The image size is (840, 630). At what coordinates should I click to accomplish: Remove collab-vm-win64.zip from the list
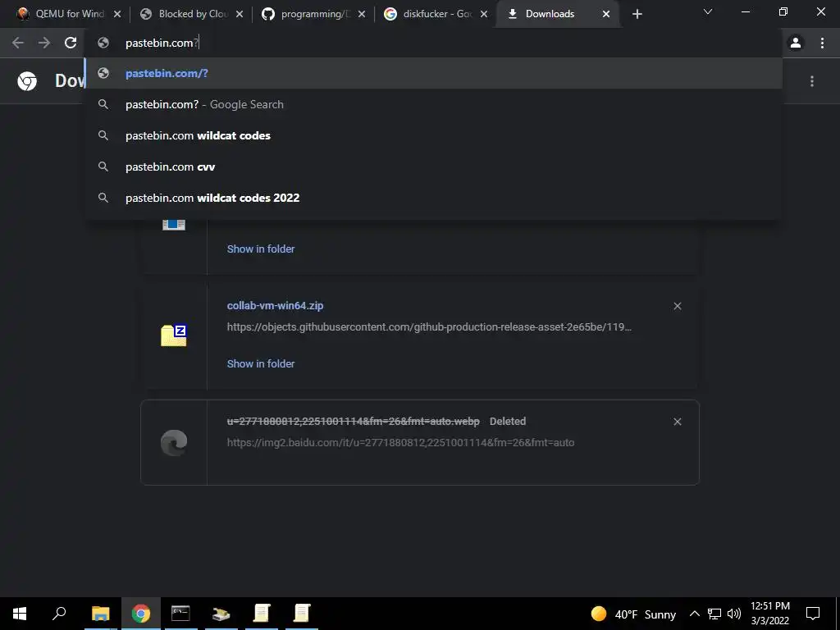pyautogui.click(x=677, y=306)
